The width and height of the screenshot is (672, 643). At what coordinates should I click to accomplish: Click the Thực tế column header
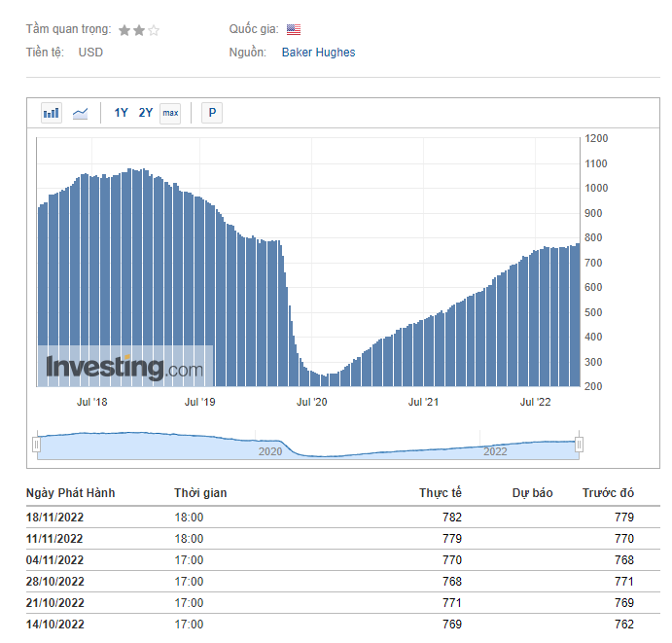(441, 493)
